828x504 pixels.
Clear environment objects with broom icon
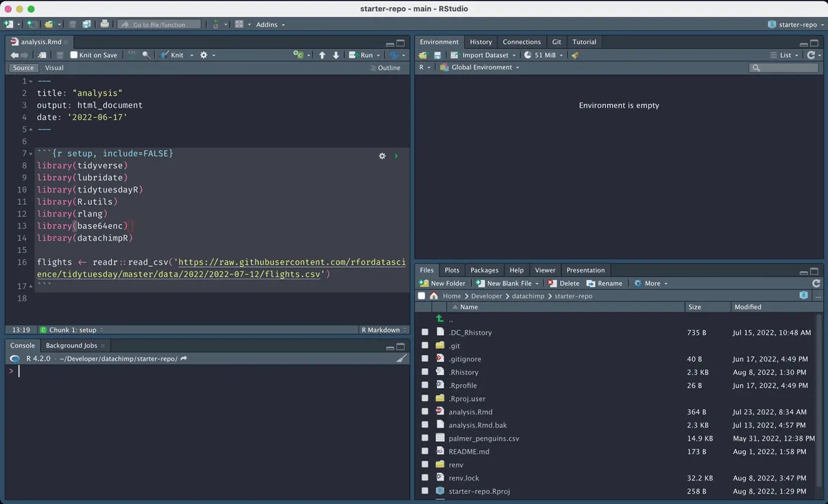[x=575, y=55]
